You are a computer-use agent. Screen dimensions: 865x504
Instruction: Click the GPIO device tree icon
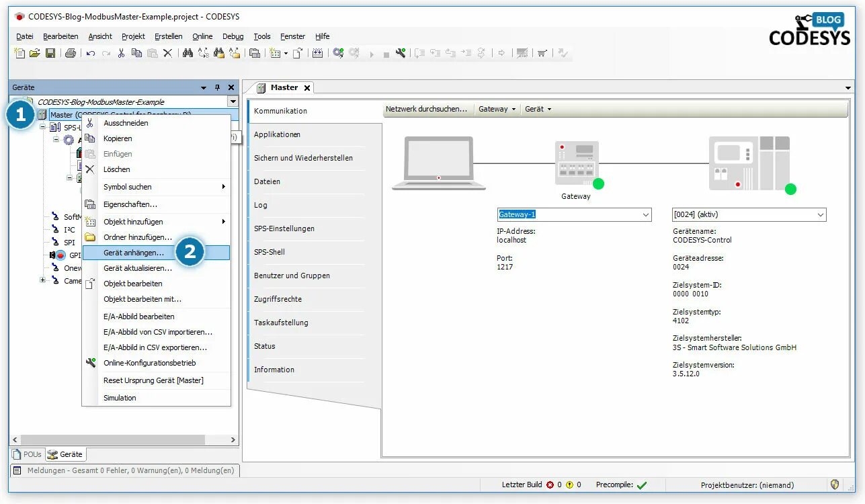pyautogui.click(x=56, y=255)
